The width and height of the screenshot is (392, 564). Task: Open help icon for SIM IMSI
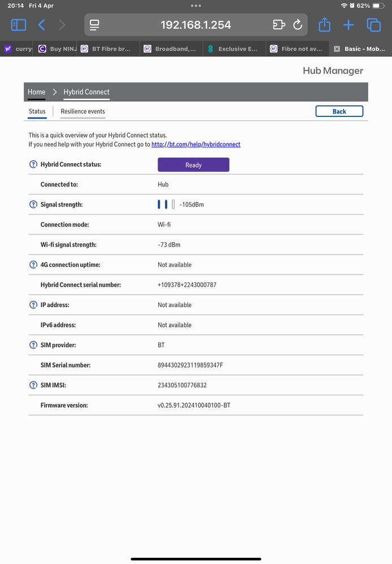click(33, 385)
